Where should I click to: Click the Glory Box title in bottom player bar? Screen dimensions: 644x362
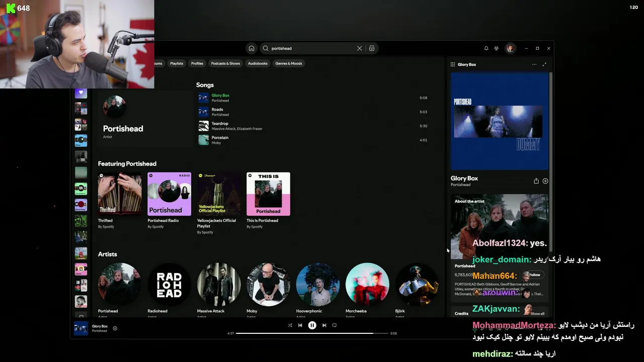(x=100, y=326)
